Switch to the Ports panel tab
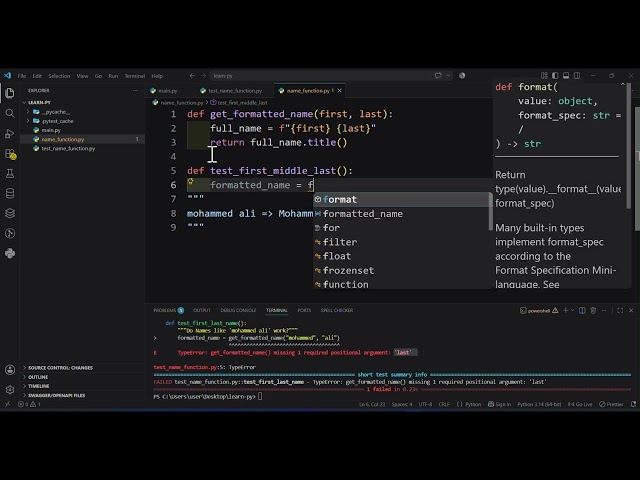640x480 pixels. click(304, 311)
